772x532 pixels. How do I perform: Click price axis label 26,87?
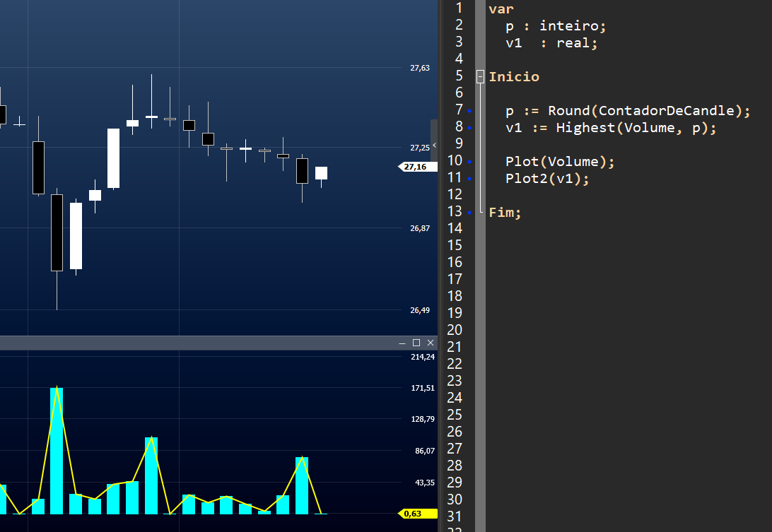tap(420, 228)
